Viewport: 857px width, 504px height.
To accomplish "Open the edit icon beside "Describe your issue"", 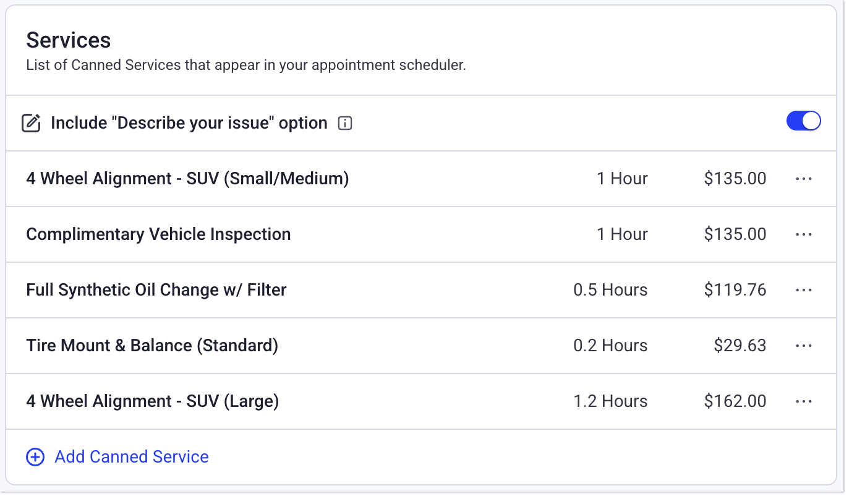I will (x=32, y=122).
